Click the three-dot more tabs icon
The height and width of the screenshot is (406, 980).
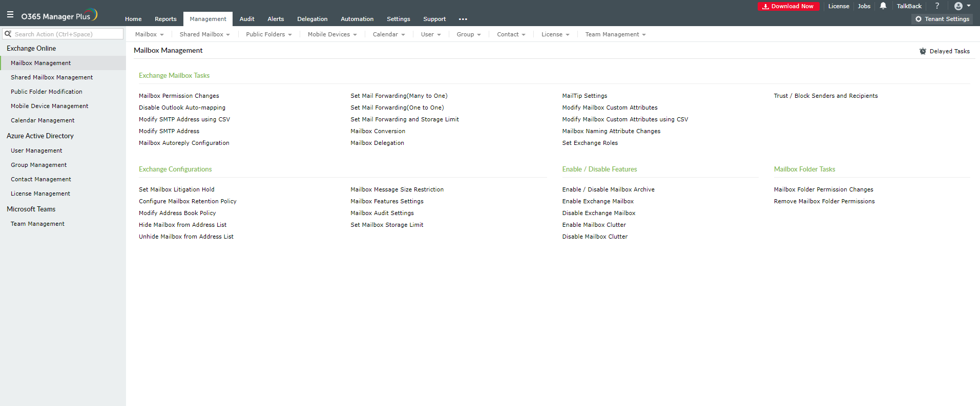point(463,19)
